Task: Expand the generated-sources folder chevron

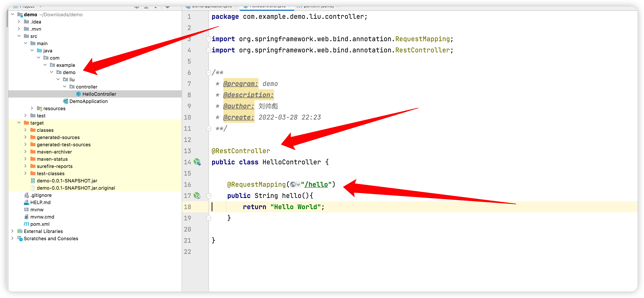Action: click(26, 137)
